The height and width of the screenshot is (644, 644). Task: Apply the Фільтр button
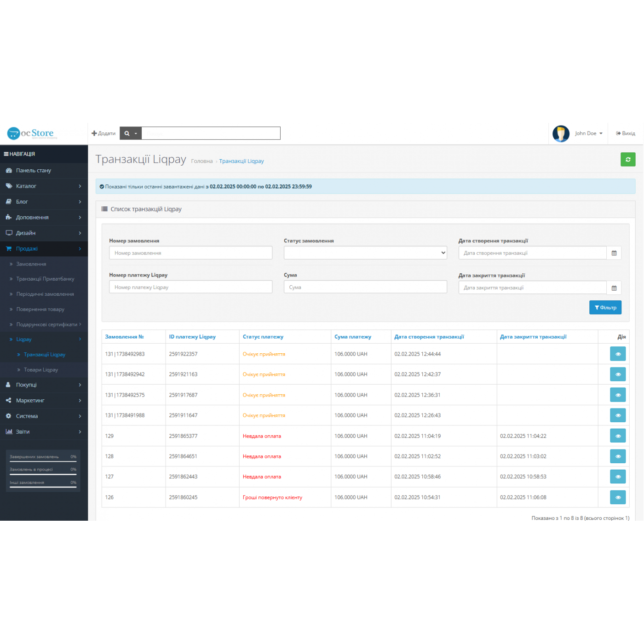pos(605,307)
